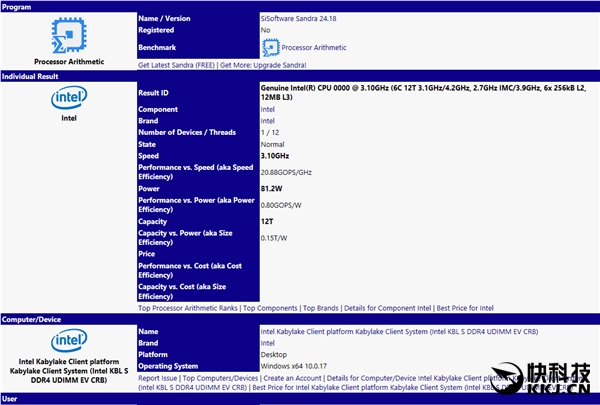600x405 pixels.
Task: Click the Price row label
Action: 147,254
